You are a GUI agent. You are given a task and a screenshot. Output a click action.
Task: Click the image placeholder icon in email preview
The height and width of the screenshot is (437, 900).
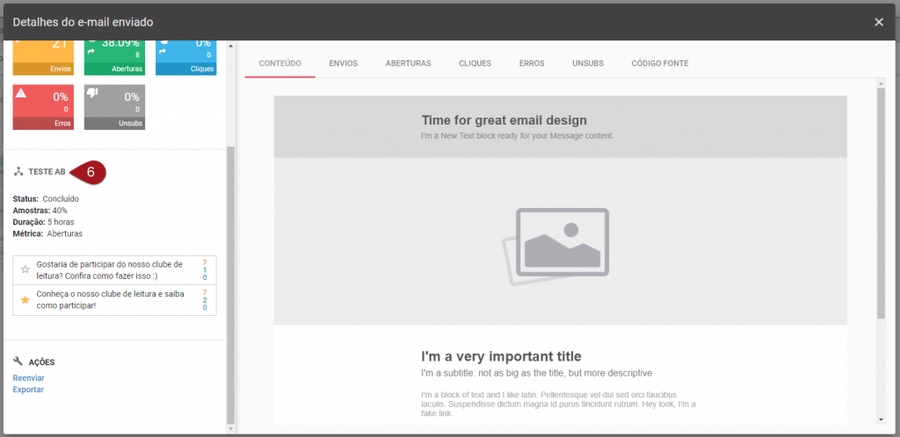[x=560, y=245]
